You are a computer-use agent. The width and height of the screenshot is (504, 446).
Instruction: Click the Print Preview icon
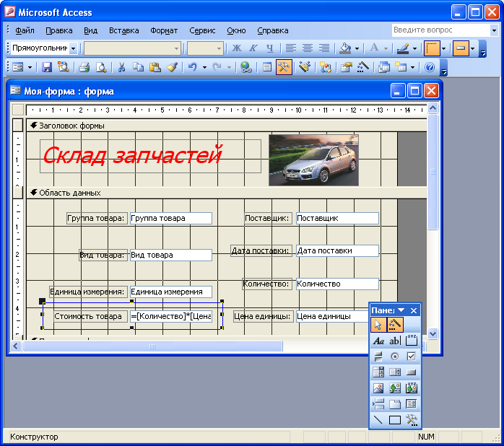point(101,67)
